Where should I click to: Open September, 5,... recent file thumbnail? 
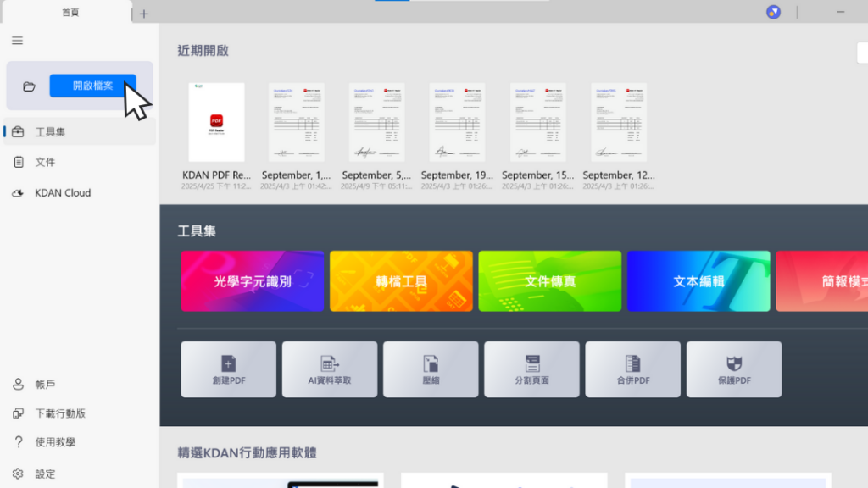click(x=377, y=122)
